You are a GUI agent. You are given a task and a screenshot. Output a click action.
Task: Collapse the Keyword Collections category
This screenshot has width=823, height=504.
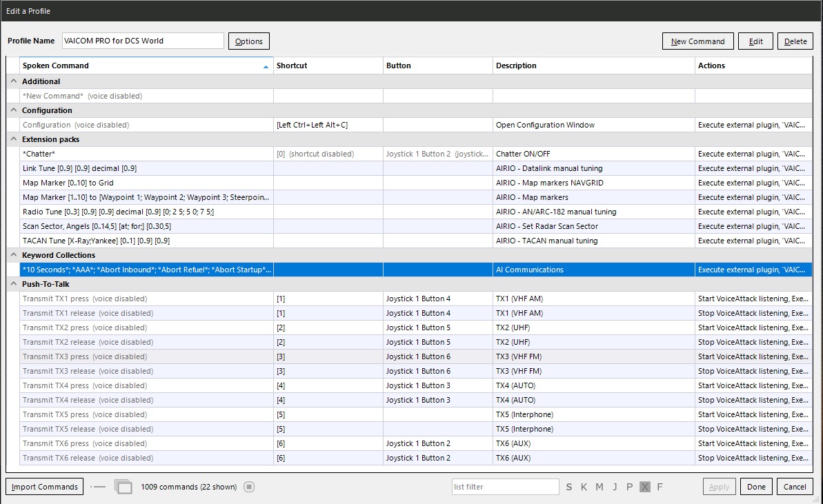tap(14, 255)
